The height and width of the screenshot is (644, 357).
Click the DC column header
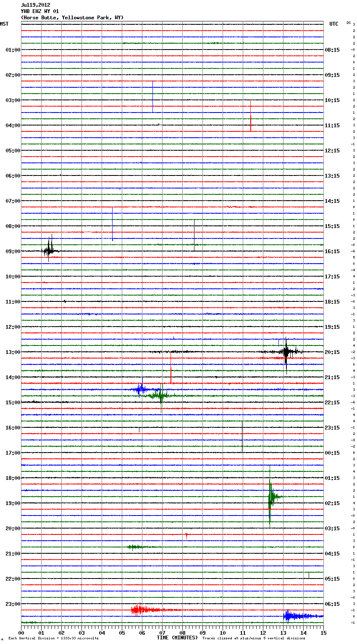[349, 23]
